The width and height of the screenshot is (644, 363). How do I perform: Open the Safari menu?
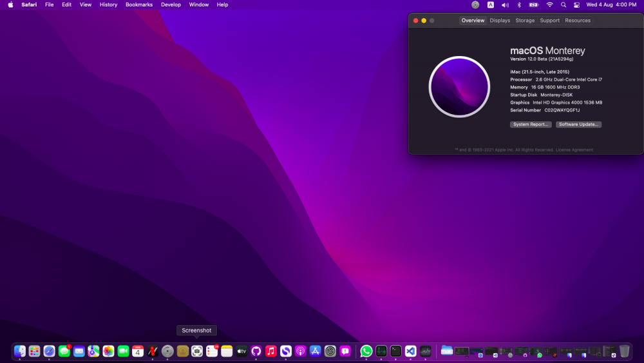coord(29,5)
